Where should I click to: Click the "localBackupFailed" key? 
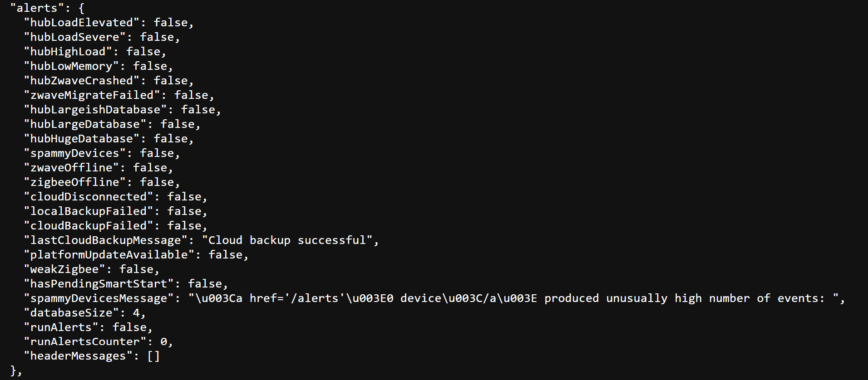click(x=88, y=211)
